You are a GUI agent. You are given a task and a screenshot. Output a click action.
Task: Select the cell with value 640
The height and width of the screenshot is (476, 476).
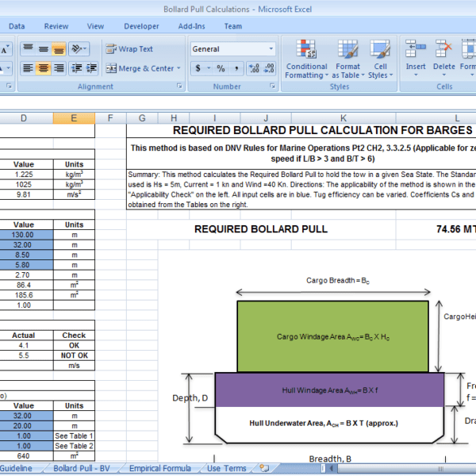point(26,456)
